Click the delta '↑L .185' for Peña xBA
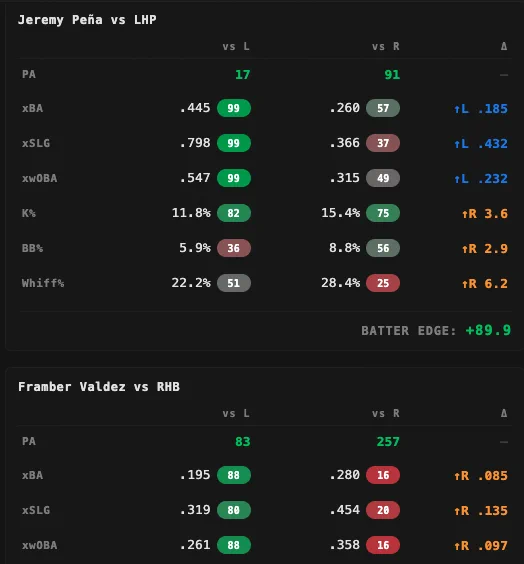 480,109
